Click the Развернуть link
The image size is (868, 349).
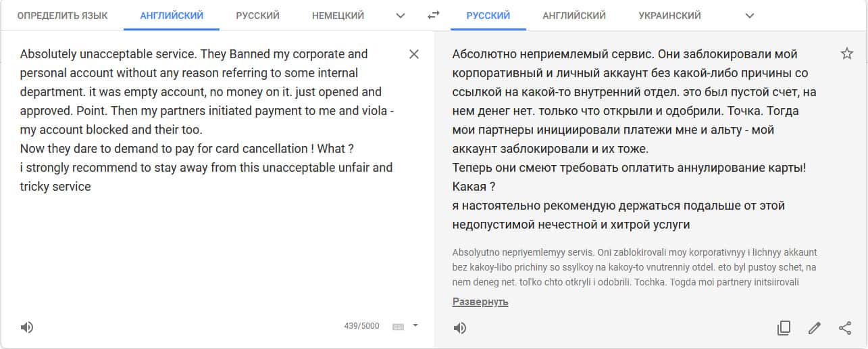tap(480, 302)
